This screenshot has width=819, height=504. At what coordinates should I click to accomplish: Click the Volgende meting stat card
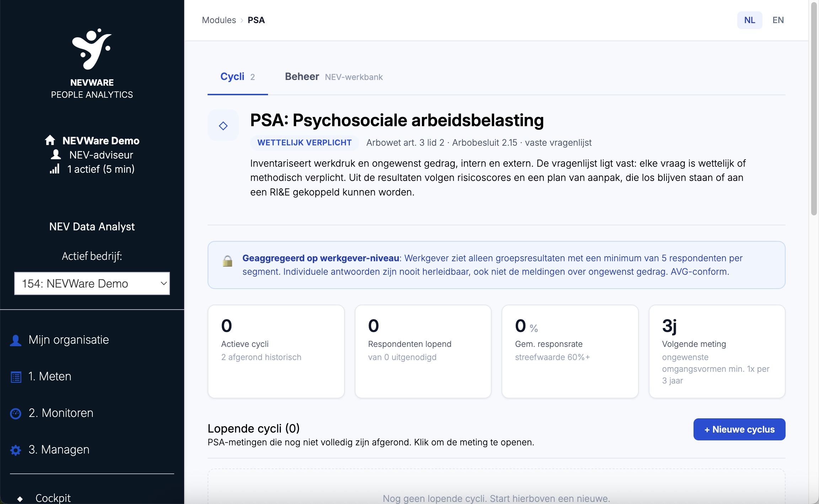717,351
